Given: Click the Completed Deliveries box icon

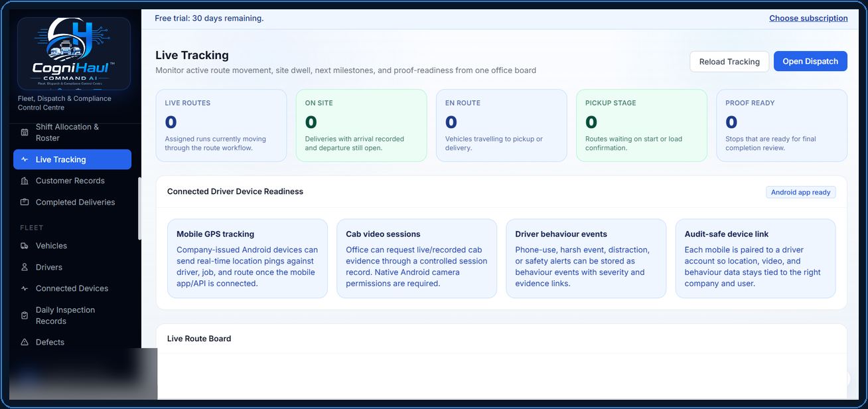Looking at the screenshot, I should pos(25,202).
